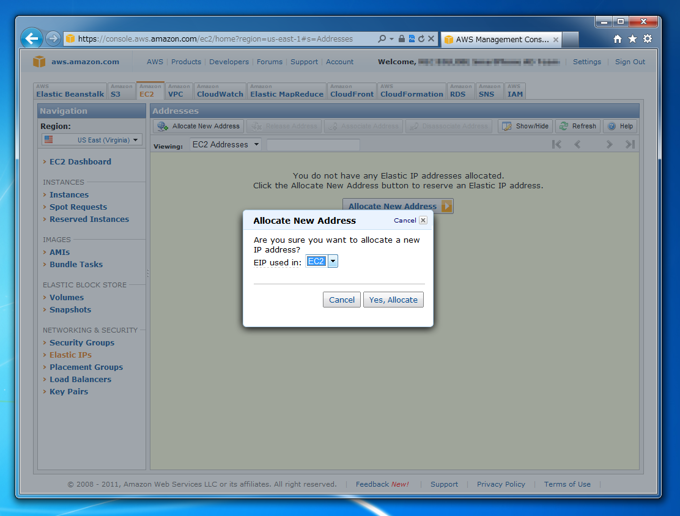Click the address bar search magnifier icon
The image size is (680, 516).
coord(382,39)
